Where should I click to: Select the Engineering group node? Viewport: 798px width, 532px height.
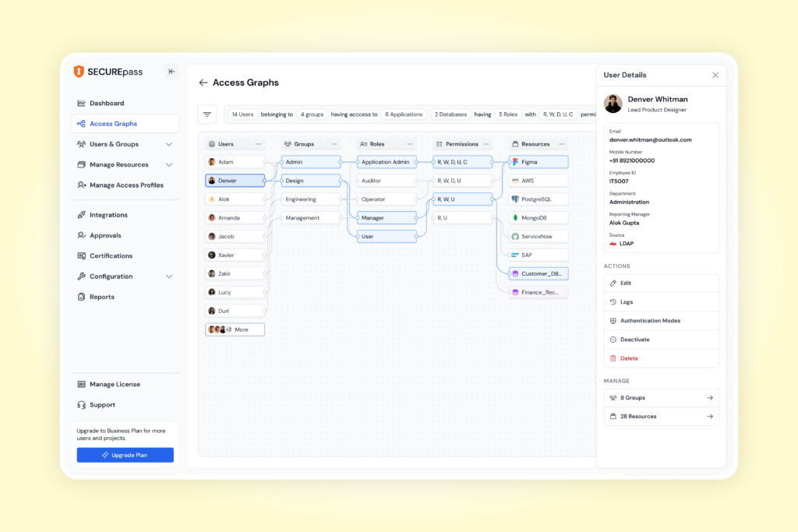pos(311,199)
